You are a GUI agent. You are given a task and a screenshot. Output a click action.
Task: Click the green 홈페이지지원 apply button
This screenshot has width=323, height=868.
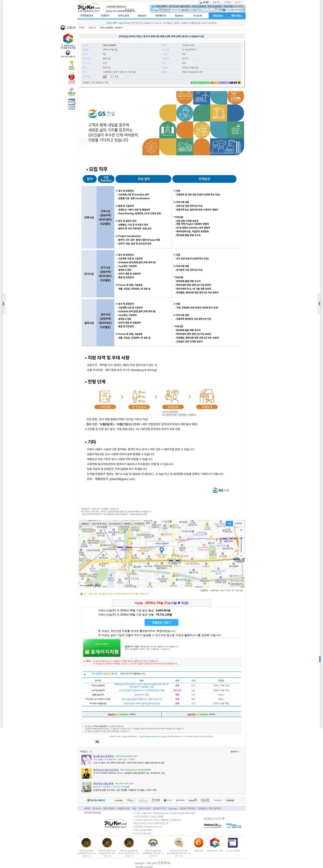pyautogui.click(x=102, y=648)
